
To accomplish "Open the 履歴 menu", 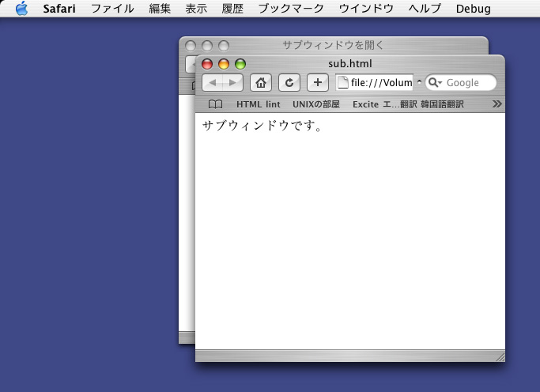I will pos(232,9).
